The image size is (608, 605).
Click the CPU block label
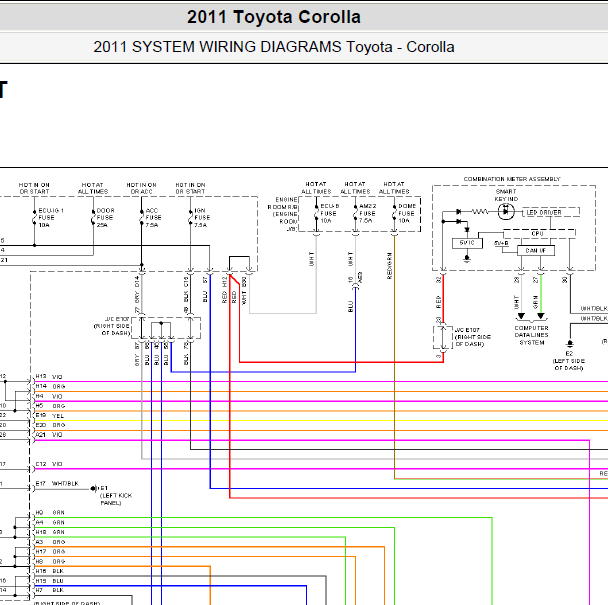537,233
